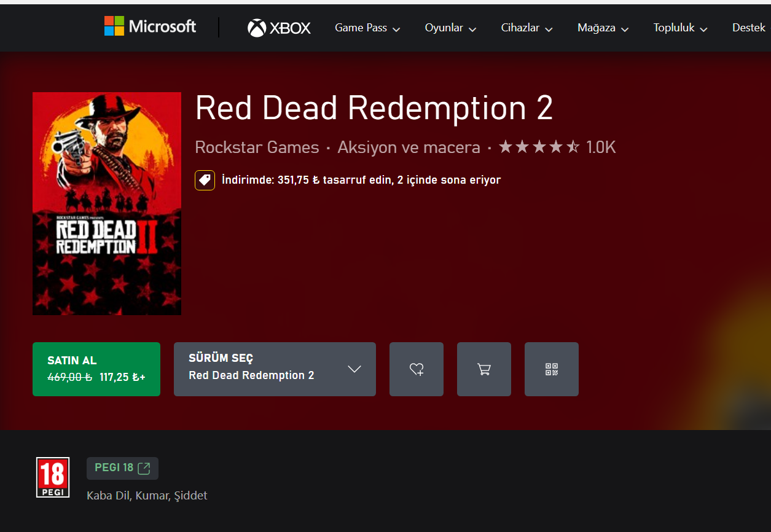Click the star rating 1.0K reviews
Screen dimensions: 771x532
pyautogui.click(x=557, y=147)
